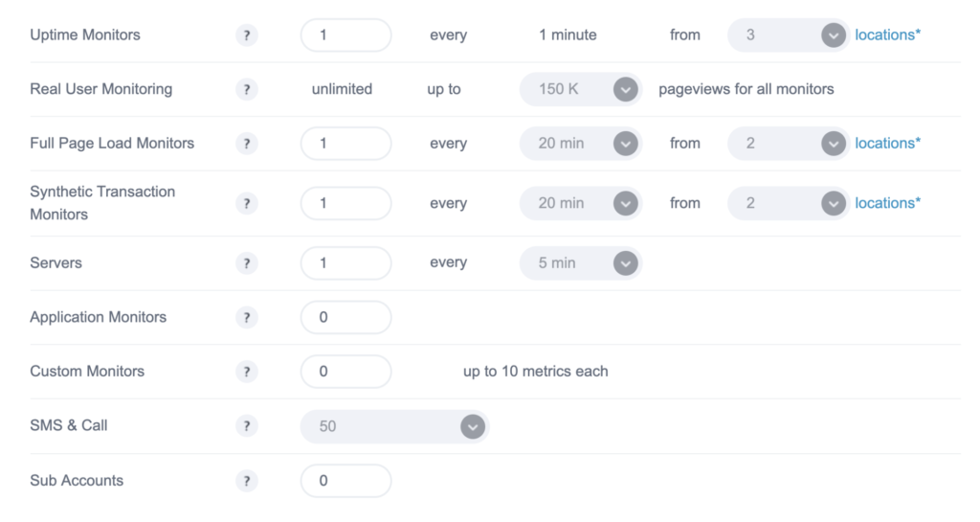Click the question mark beside Custom Monitors

[x=247, y=372]
